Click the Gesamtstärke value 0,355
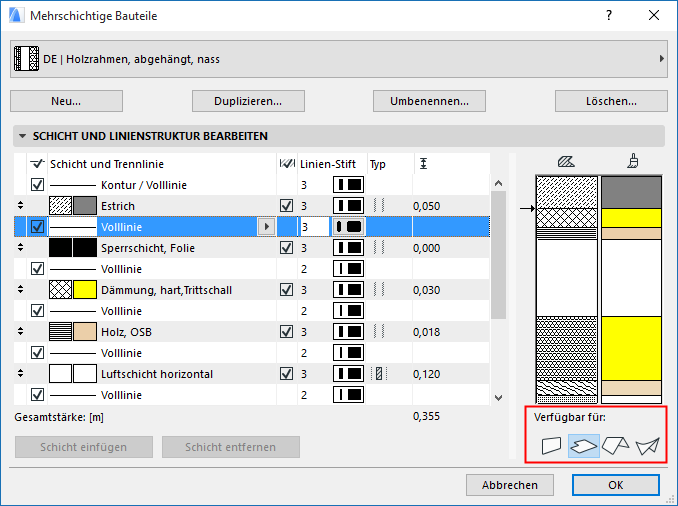This screenshot has width=678, height=506. pos(426,416)
